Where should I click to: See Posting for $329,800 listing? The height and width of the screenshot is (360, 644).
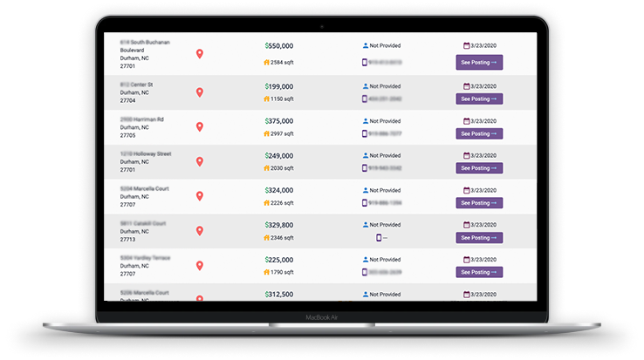(x=479, y=238)
